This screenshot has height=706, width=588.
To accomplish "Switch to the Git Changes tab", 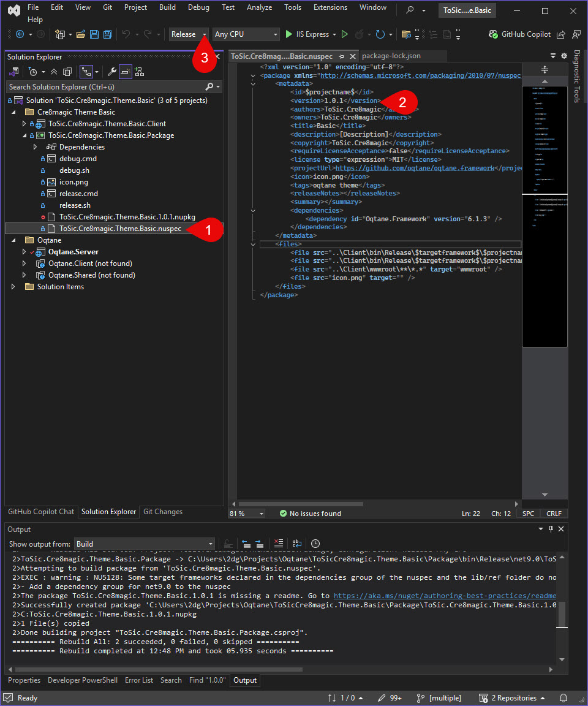I will point(163,512).
